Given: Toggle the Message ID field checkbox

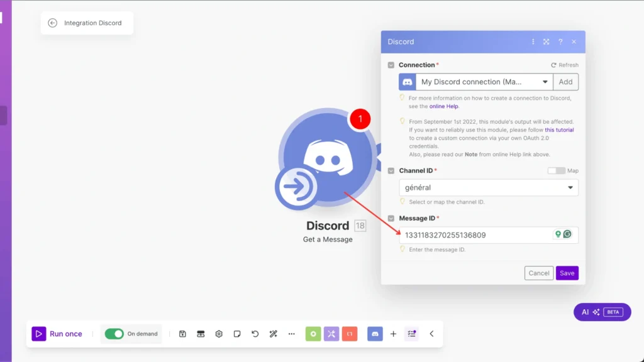Looking at the screenshot, I should (391, 218).
